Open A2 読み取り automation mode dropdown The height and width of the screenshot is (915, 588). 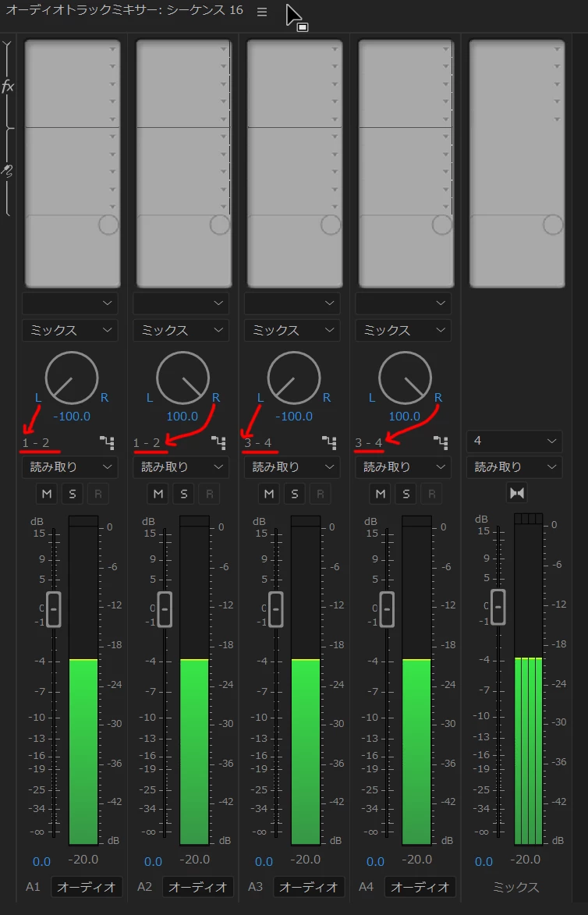pos(182,466)
